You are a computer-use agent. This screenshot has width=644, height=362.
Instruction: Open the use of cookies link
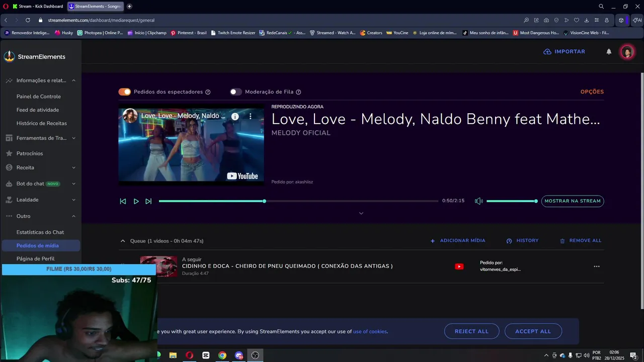(x=370, y=331)
